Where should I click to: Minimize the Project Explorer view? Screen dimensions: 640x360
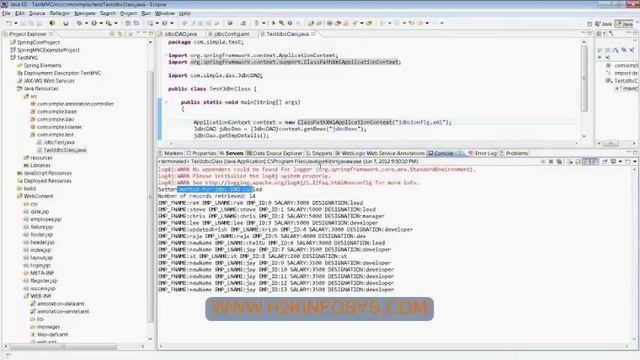pyautogui.click(x=144, y=33)
